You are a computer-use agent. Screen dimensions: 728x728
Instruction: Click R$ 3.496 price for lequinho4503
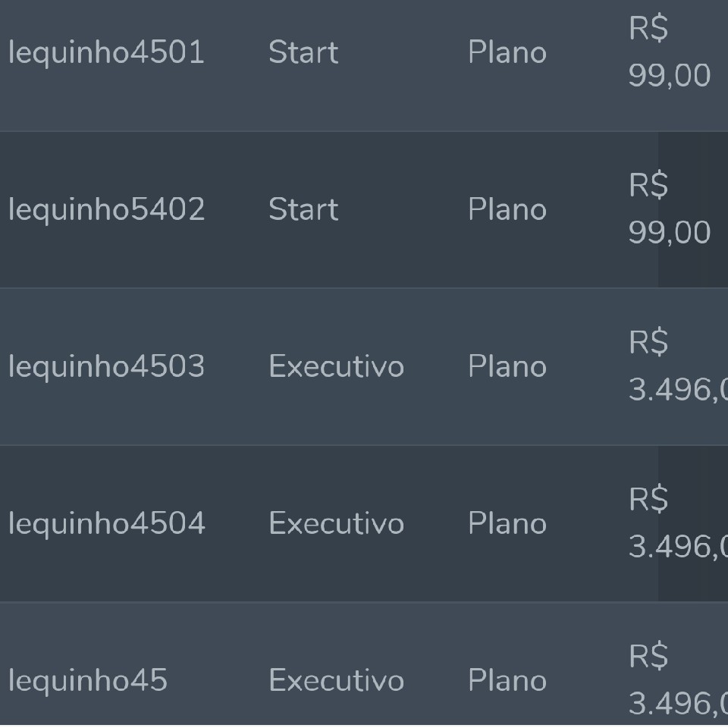[678, 366]
